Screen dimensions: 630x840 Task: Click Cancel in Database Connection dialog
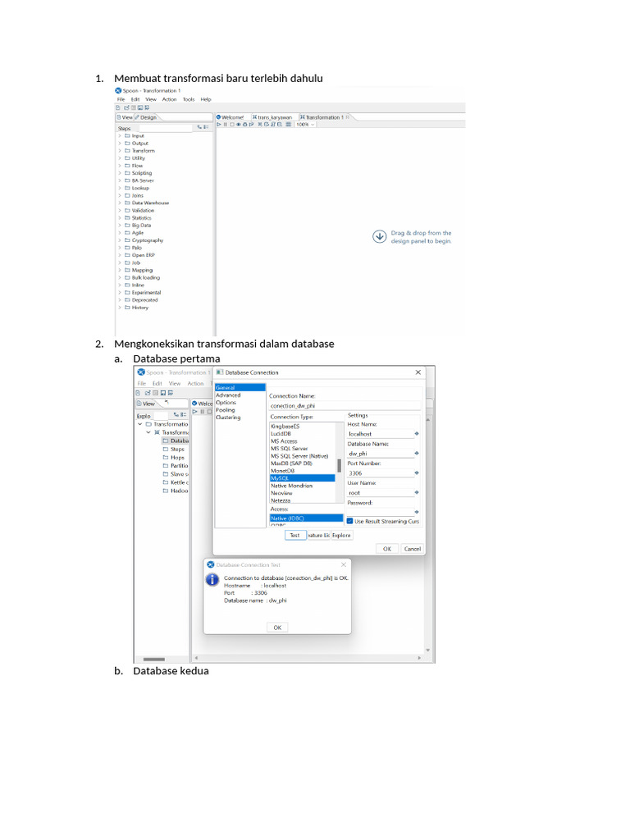coord(412,549)
